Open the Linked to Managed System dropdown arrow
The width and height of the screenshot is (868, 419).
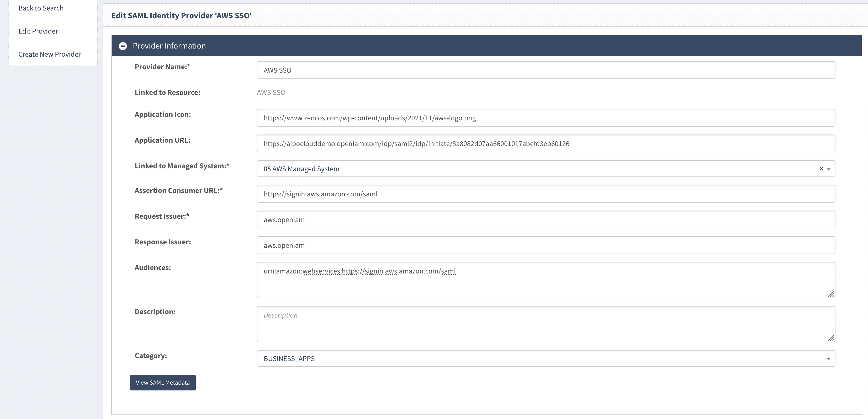point(829,169)
